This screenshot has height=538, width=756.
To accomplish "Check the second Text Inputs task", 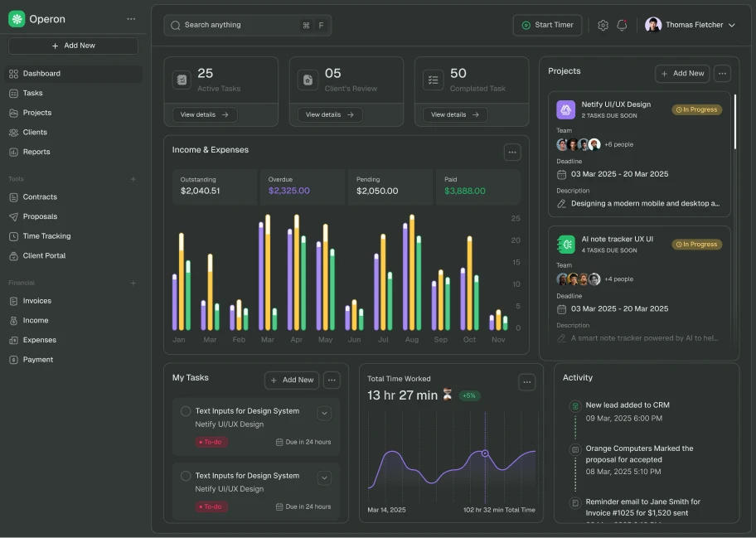I will (186, 475).
